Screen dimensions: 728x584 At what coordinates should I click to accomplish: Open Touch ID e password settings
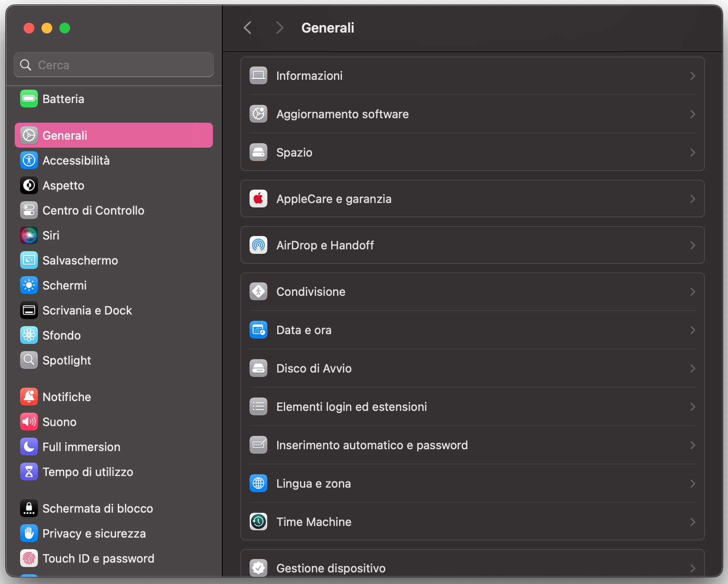coord(98,558)
